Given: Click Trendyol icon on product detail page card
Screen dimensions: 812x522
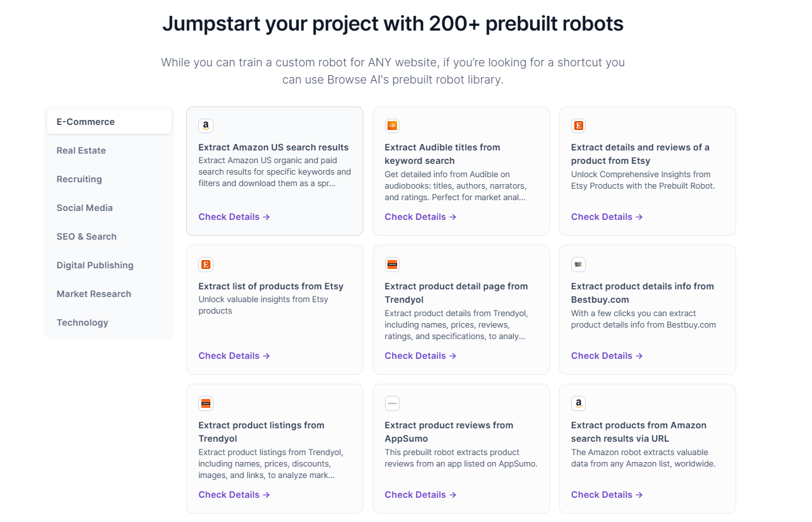Looking at the screenshot, I should 392,265.
